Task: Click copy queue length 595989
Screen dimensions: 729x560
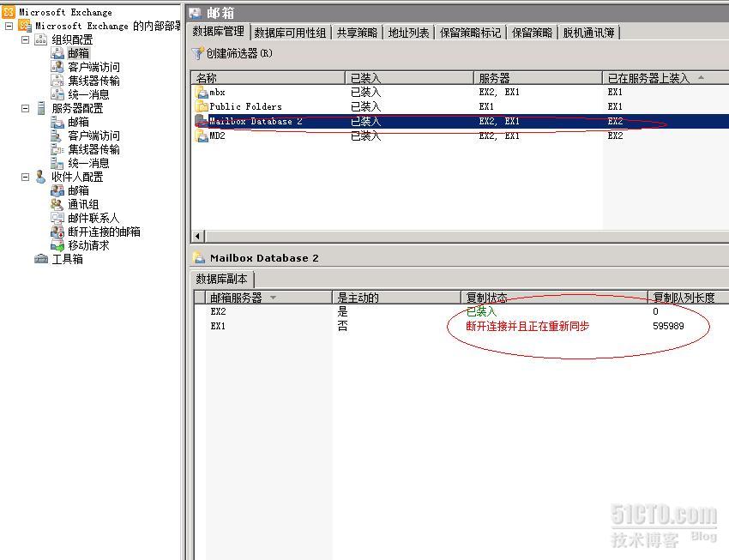Action: click(668, 326)
